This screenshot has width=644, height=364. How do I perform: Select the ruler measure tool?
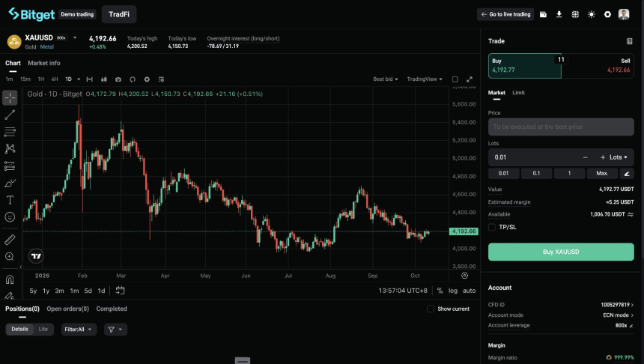click(10, 240)
